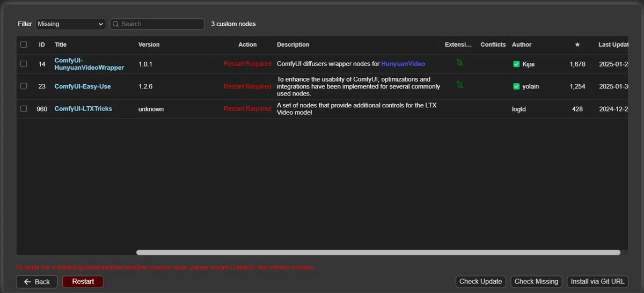This screenshot has height=293, width=644.
Task: Open the ComfyUI-HunyuanVideoWrapper title link
Action: tap(89, 64)
